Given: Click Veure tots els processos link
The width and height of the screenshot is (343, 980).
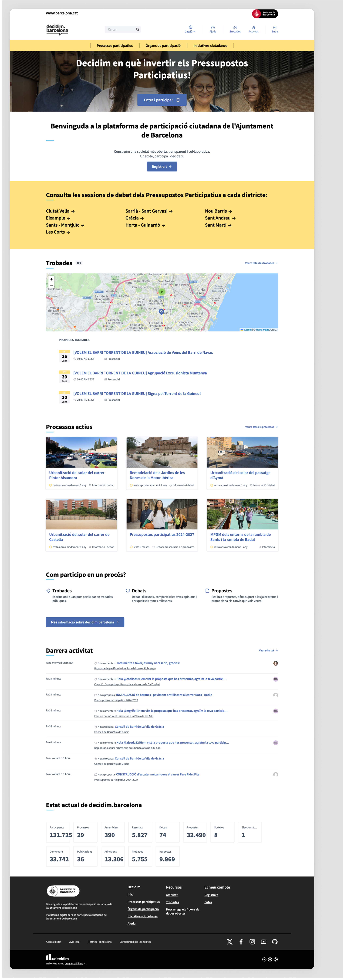Looking at the screenshot, I should [261, 427].
